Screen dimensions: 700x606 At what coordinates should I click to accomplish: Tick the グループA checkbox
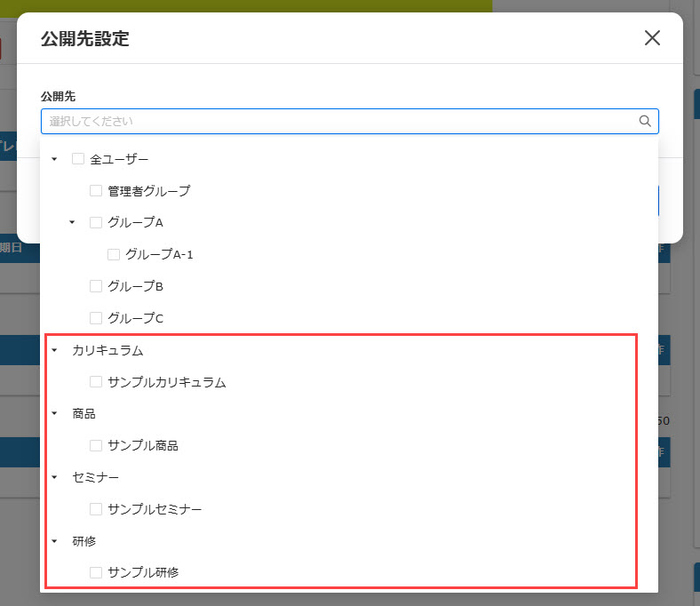(96, 223)
